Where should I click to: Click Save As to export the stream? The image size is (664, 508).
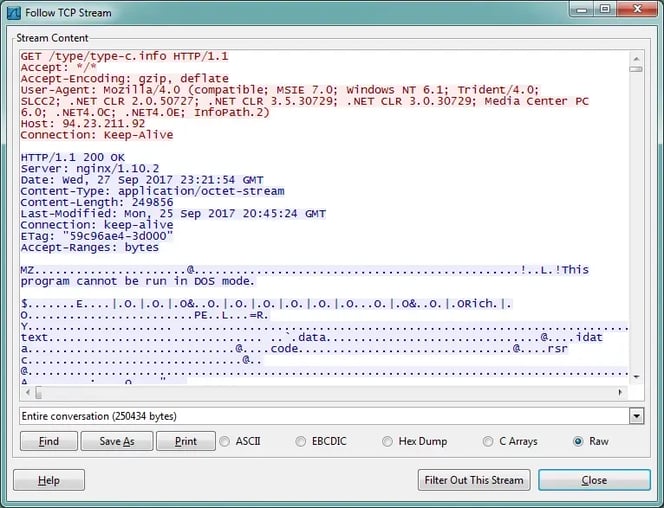coord(116,441)
